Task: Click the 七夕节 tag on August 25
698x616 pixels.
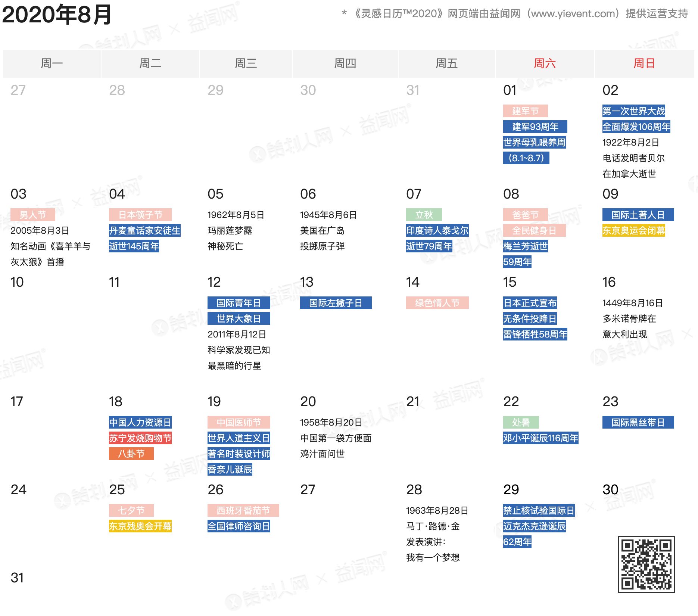Action: coord(131,510)
